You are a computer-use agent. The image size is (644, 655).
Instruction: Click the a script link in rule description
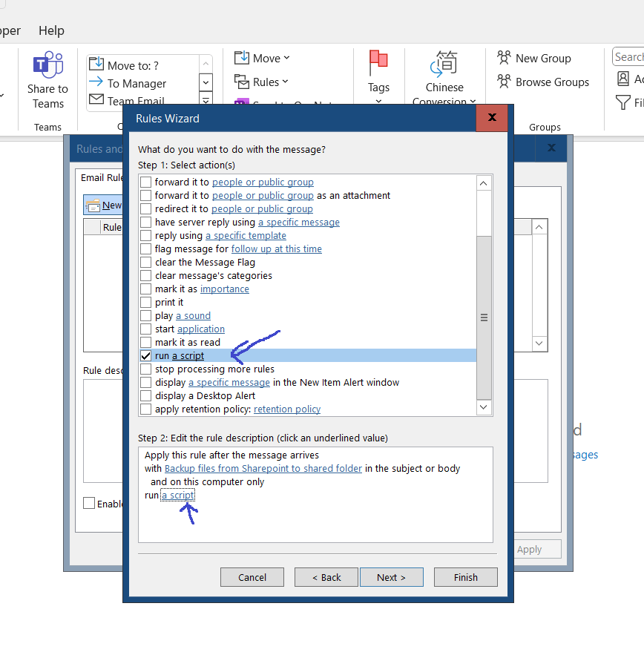coord(178,496)
